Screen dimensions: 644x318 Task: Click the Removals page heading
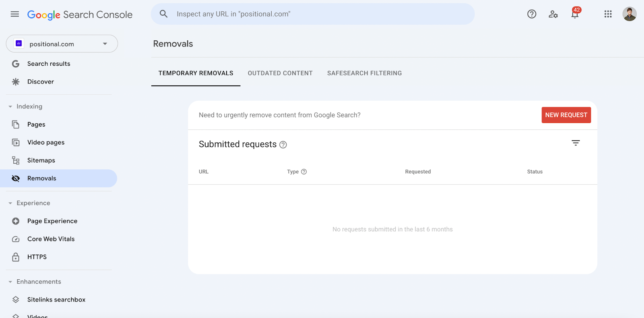[x=173, y=44]
